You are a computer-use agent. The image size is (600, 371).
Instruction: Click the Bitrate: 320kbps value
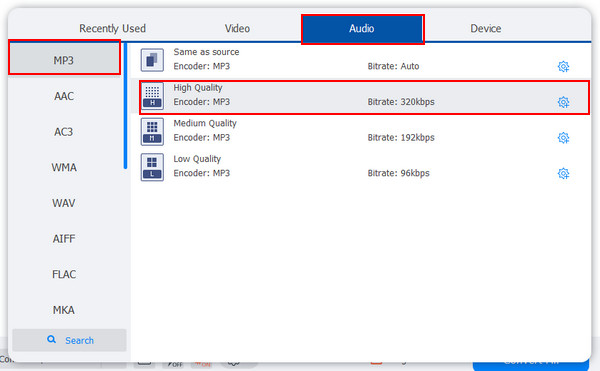click(x=401, y=102)
